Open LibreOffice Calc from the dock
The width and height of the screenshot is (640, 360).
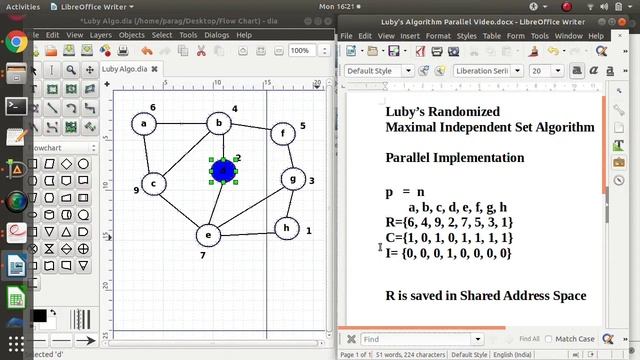[x=16, y=298]
